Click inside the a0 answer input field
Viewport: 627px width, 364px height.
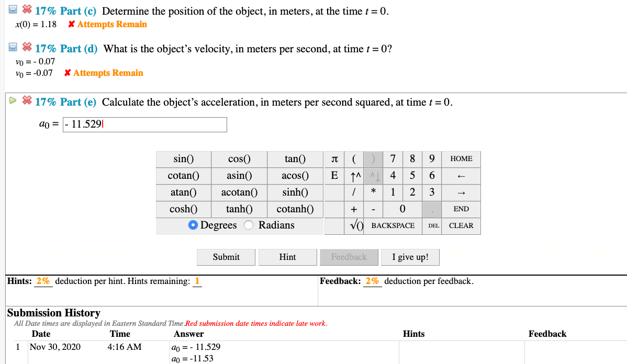click(x=145, y=124)
